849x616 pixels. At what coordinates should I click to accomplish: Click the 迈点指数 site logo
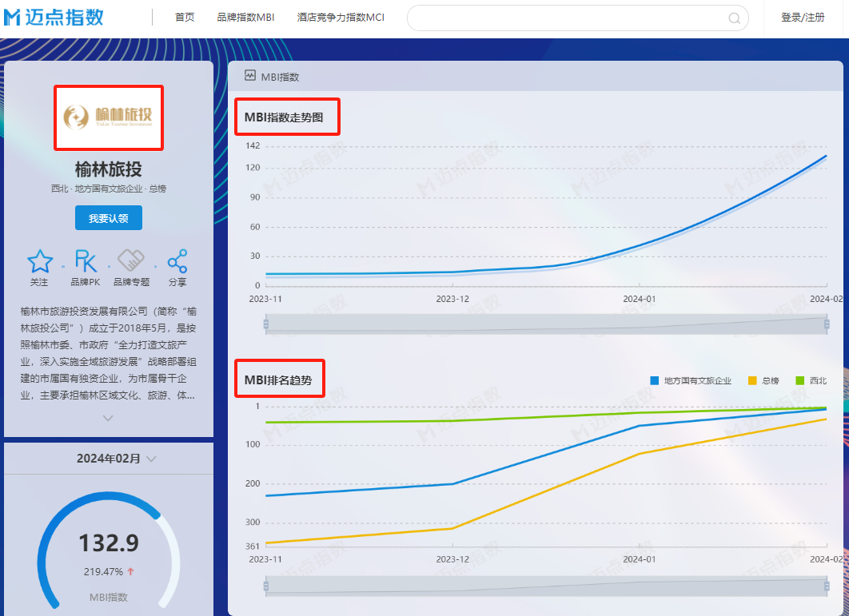[54, 18]
